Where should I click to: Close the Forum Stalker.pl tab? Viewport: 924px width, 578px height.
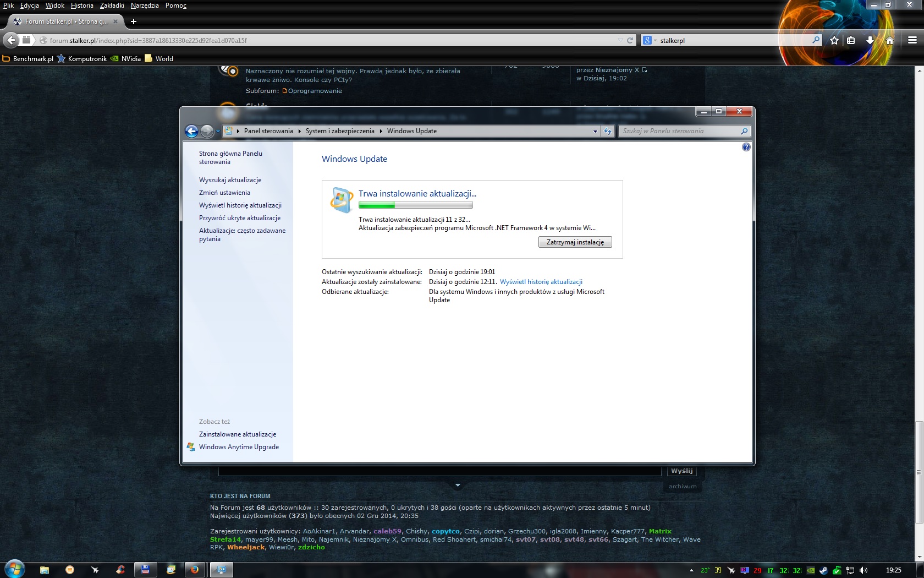[x=116, y=21]
